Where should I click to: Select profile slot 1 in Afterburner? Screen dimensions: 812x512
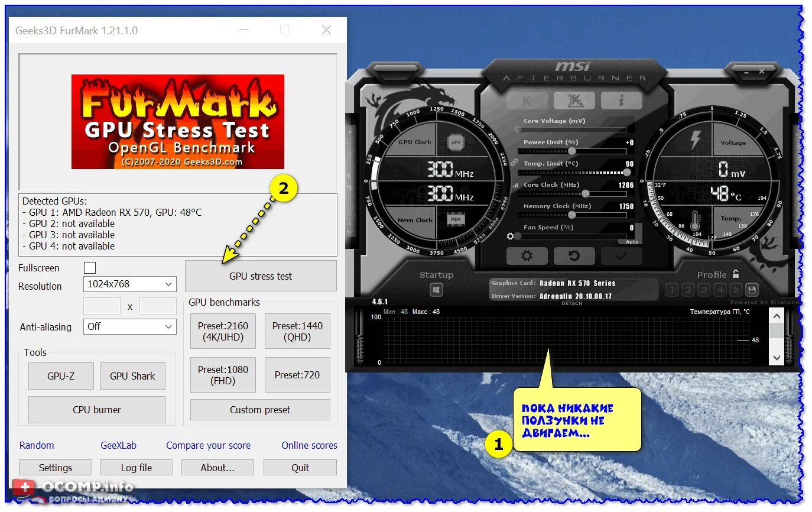pyautogui.click(x=672, y=290)
